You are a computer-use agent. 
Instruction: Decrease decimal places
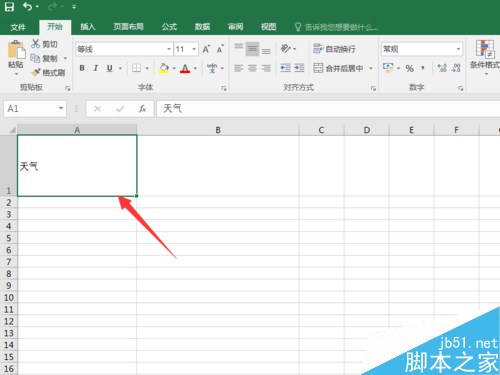click(x=456, y=68)
